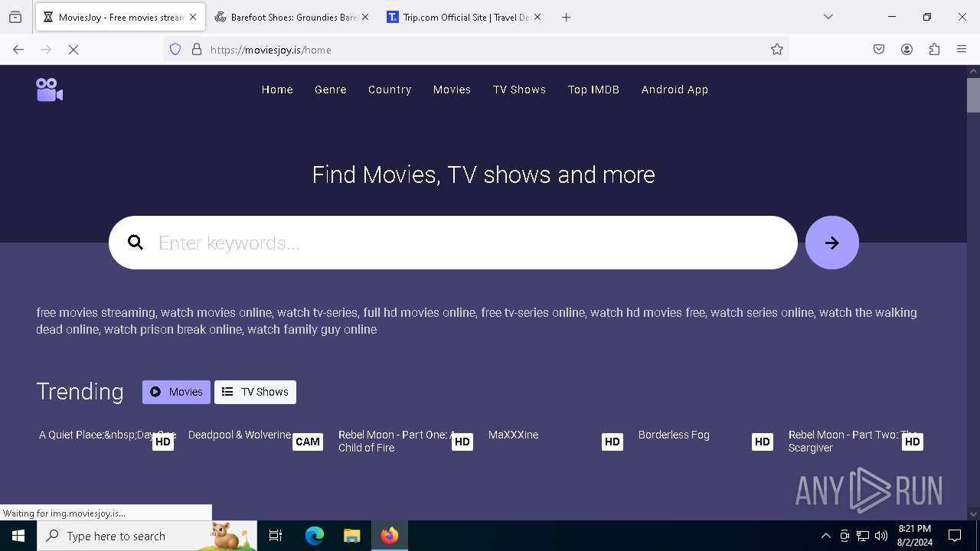Open Top IMDB page
The image size is (980, 551).
tap(593, 90)
